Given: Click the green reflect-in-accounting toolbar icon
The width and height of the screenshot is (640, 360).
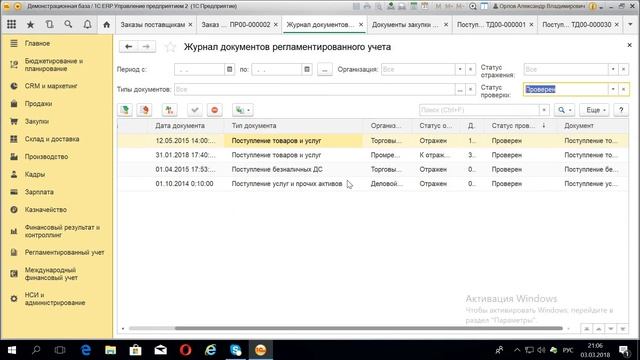Looking at the screenshot, I should (125, 110).
